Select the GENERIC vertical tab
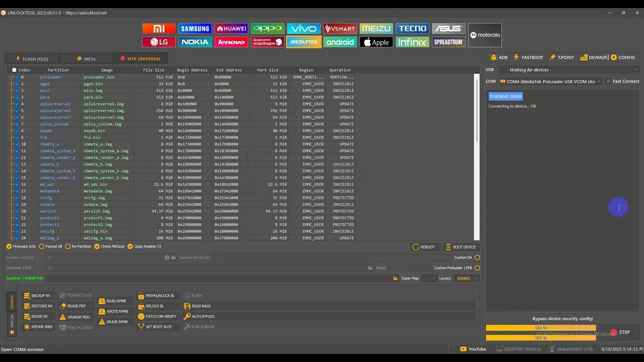This screenshot has width=644, height=362. (x=12, y=301)
